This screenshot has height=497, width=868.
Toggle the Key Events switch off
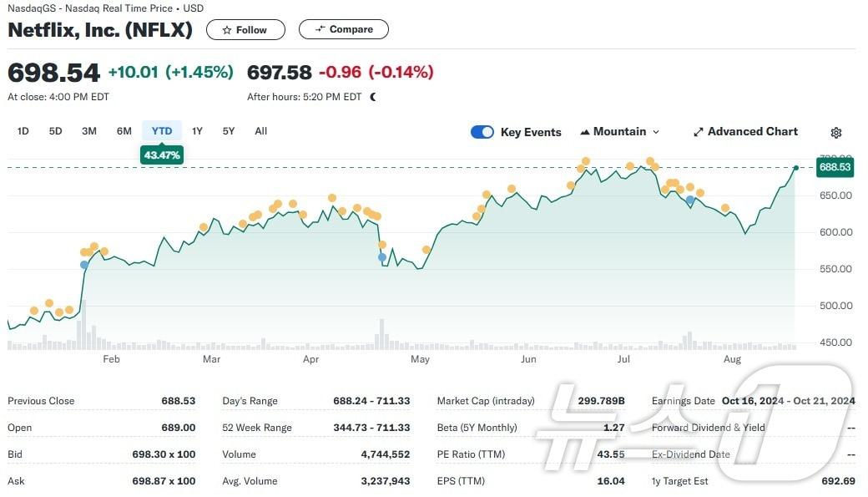click(x=482, y=132)
